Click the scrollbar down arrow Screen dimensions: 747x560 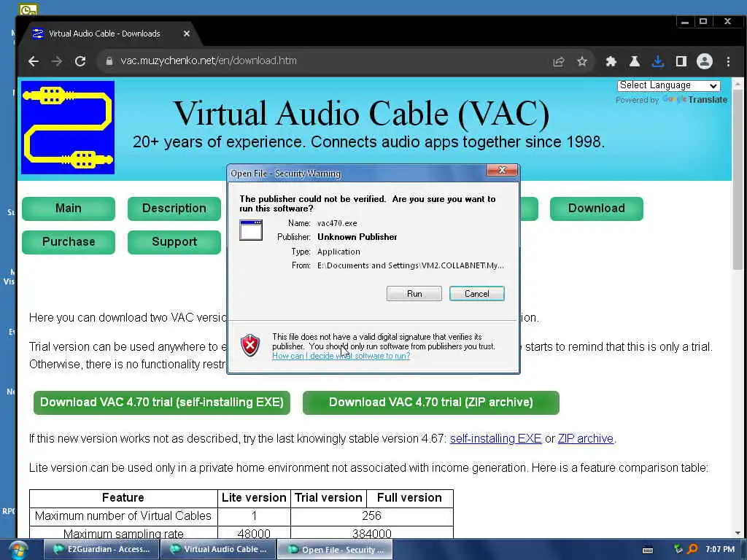coord(738,533)
